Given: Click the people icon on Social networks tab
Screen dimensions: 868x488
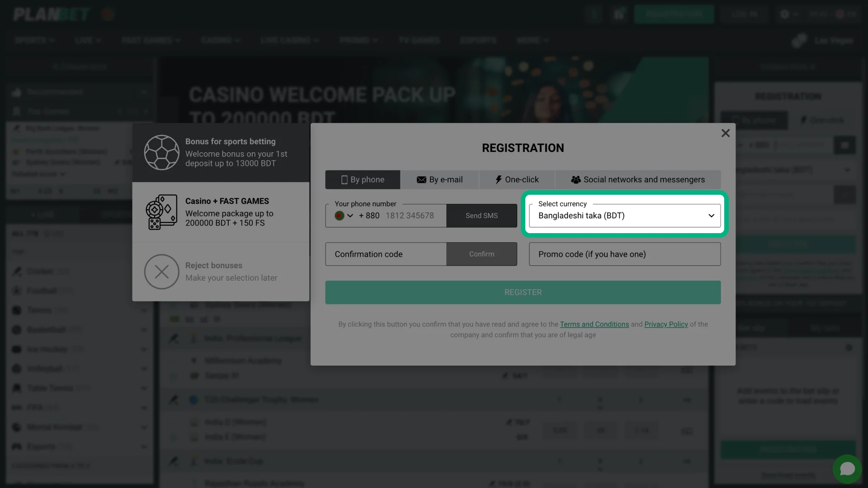Looking at the screenshot, I should [576, 180].
